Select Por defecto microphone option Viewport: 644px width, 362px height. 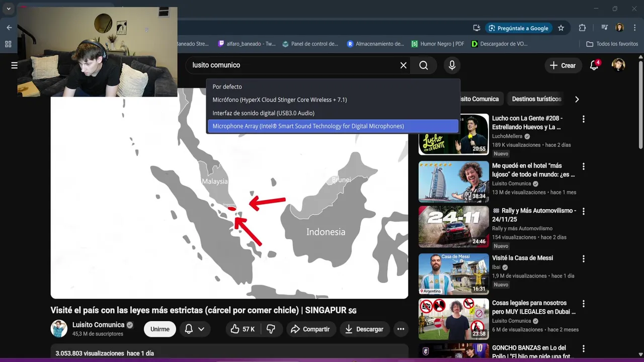pos(333,86)
